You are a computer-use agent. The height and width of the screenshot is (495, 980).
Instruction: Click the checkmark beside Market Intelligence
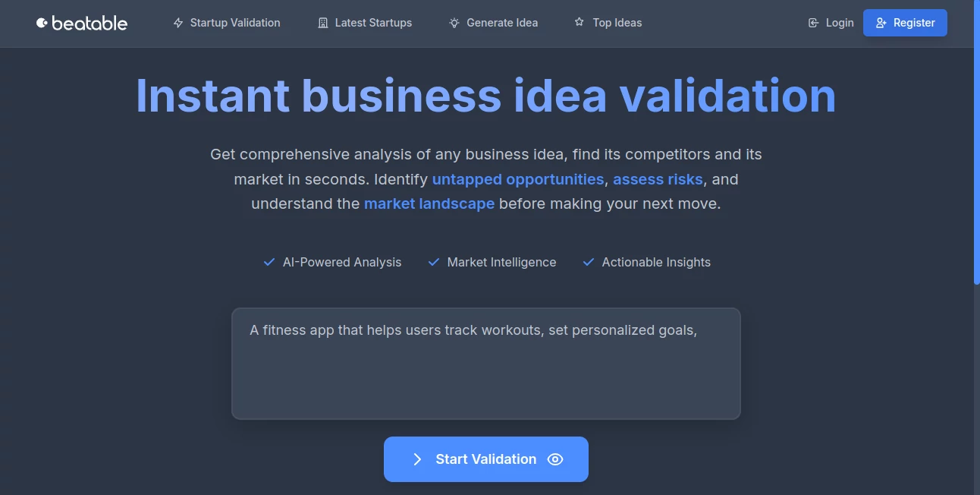pyautogui.click(x=433, y=261)
